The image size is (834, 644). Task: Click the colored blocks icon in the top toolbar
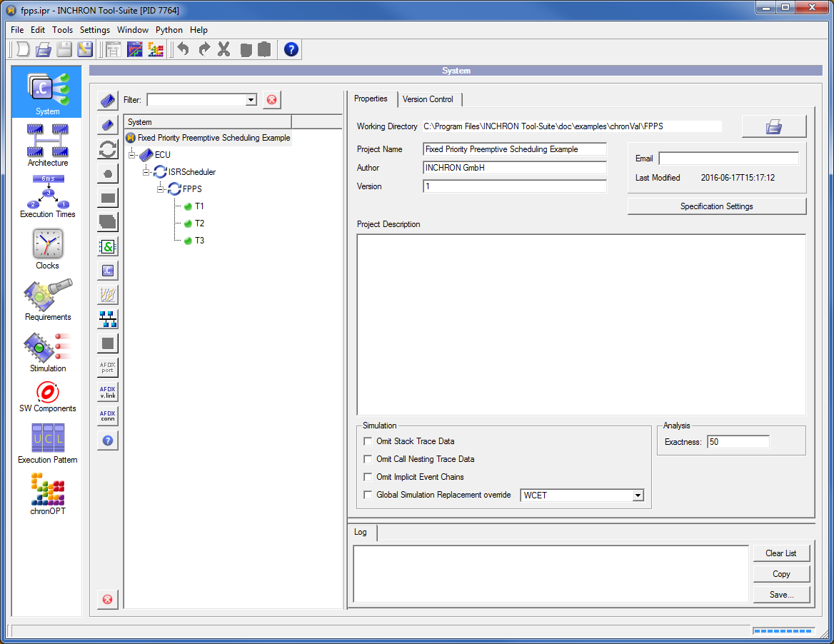(x=156, y=49)
